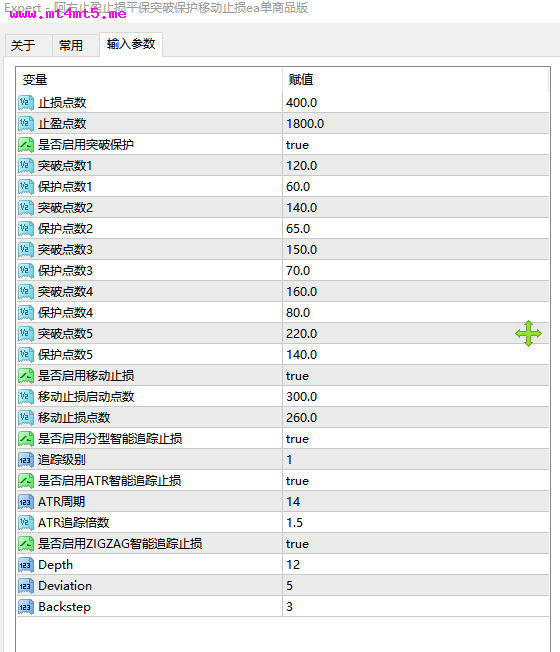Toggle the true value for 是否启用移动止损
This screenshot has height=652, width=560.
tap(415, 376)
